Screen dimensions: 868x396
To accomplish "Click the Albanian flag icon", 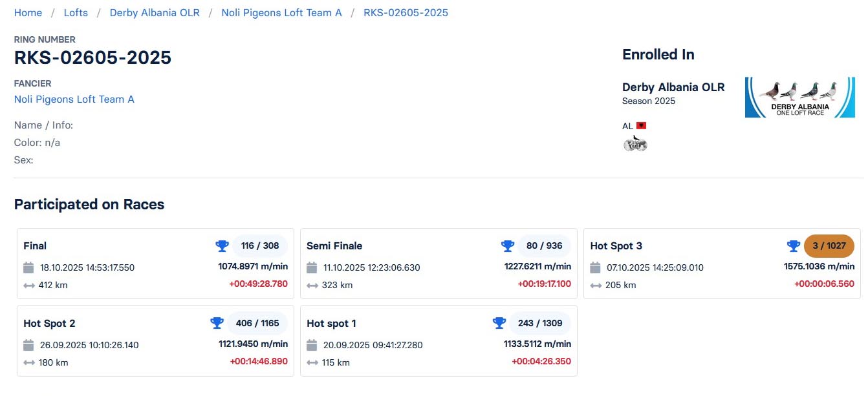I will tap(641, 126).
